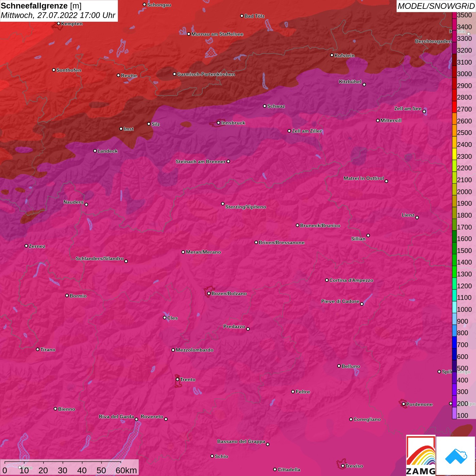Click the Lienz city marker dot
Screen dimensions: 476x476
pos(417,218)
